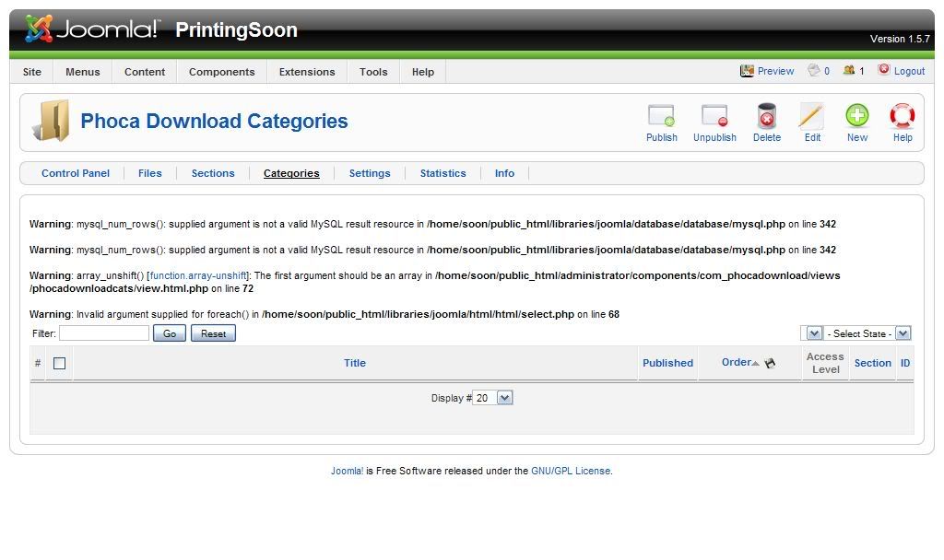Open the Site menu

[x=32, y=72]
